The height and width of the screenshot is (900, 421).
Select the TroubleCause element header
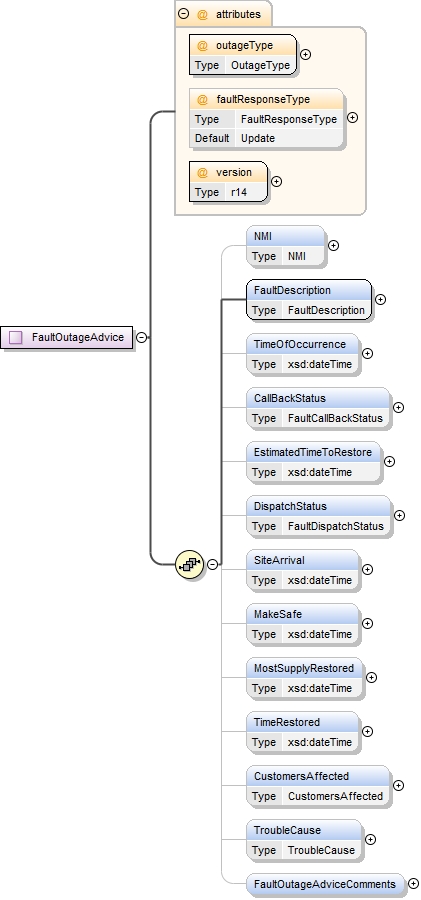305,829
